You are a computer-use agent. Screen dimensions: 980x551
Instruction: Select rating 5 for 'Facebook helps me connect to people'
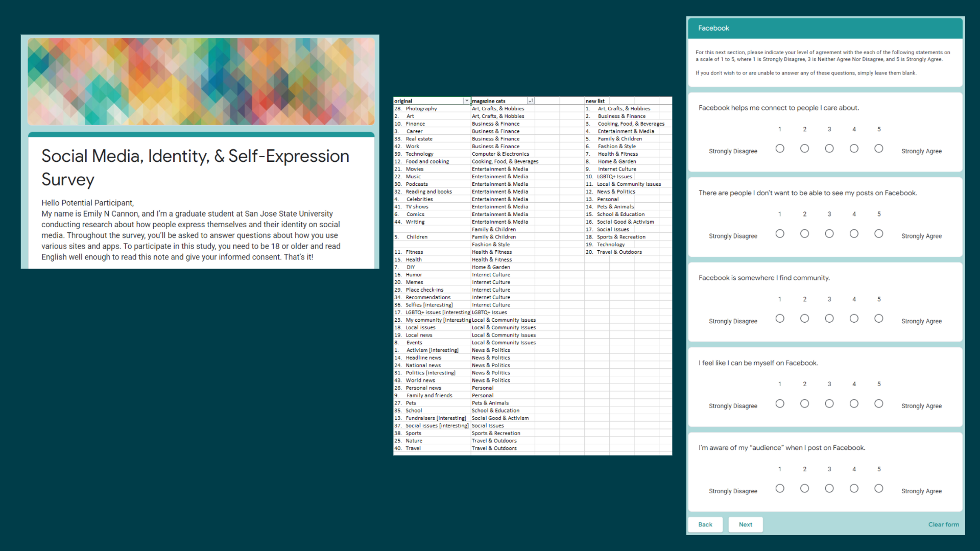[879, 149]
